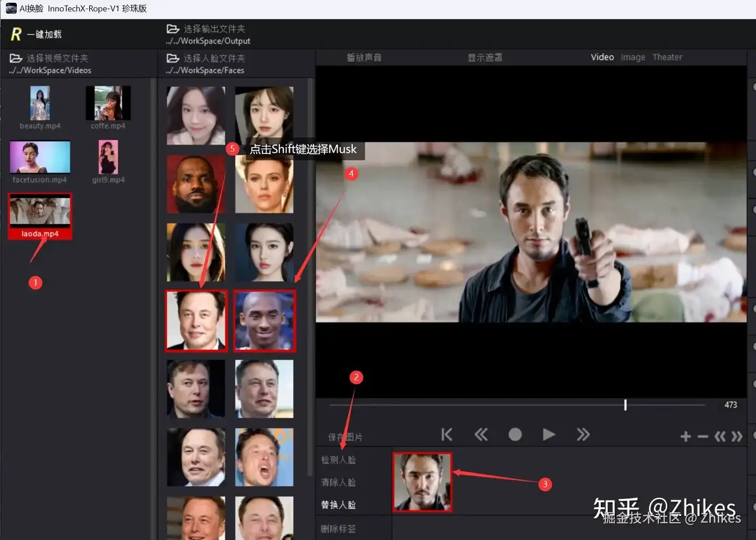Jump to the first frame of the video
The image size is (756, 540).
447,434
